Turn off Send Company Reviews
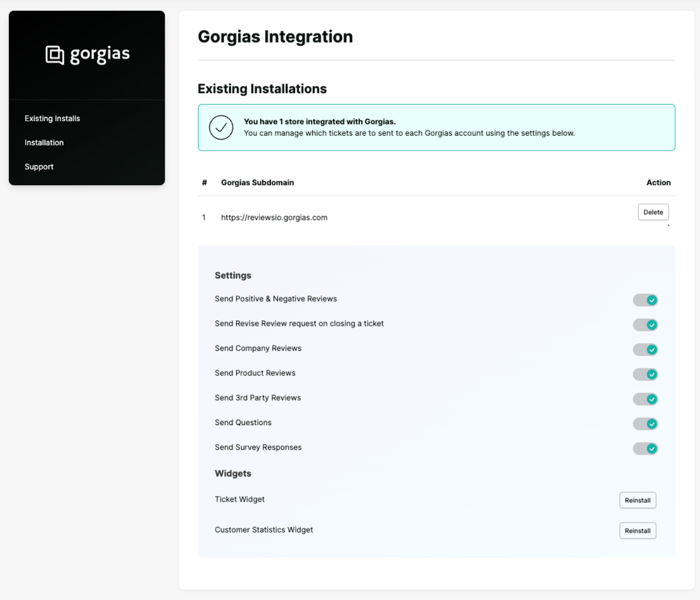The height and width of the screenshot is (600, 700). tap(645, 349)
